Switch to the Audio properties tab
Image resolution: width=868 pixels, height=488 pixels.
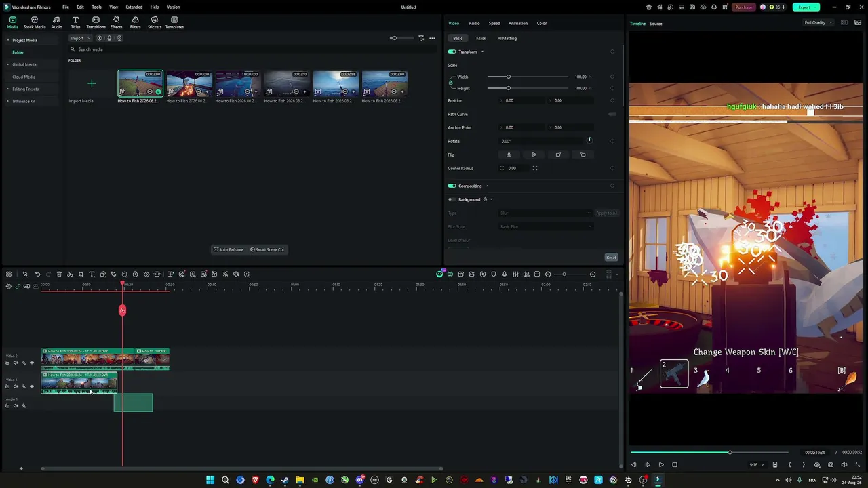(474, 23)
